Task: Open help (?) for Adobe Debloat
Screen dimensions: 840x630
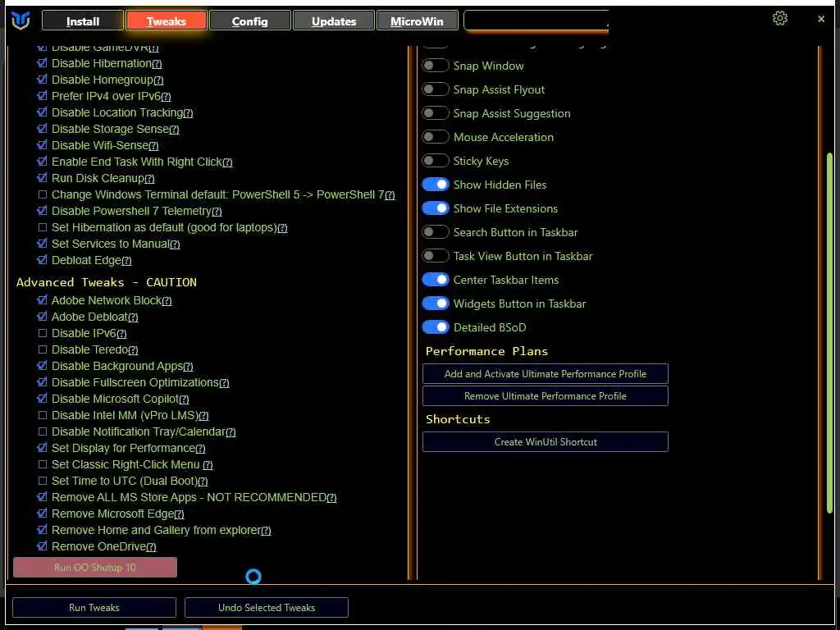Action: coord(133,317)
